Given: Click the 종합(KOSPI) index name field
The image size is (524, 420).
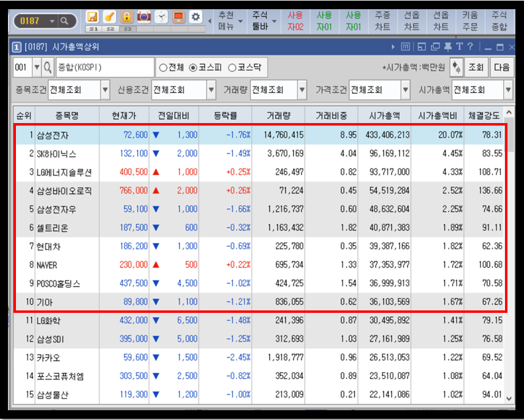Looking at the screenshot, I should tap(105, 67).
